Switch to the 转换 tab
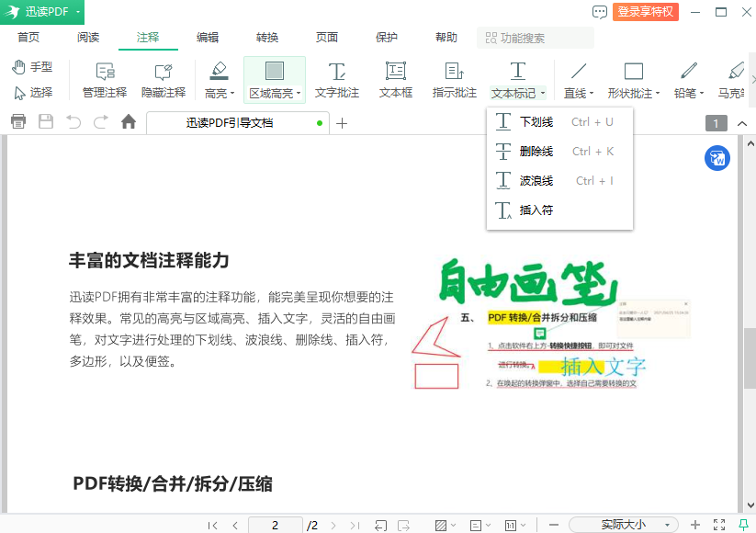The height and width of the screenshot is (533, 756). pos(267,37)
